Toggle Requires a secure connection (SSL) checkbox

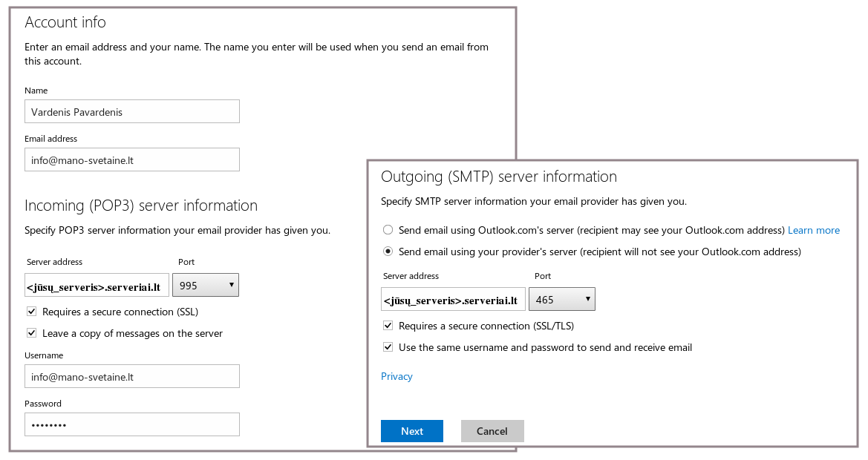31,312
